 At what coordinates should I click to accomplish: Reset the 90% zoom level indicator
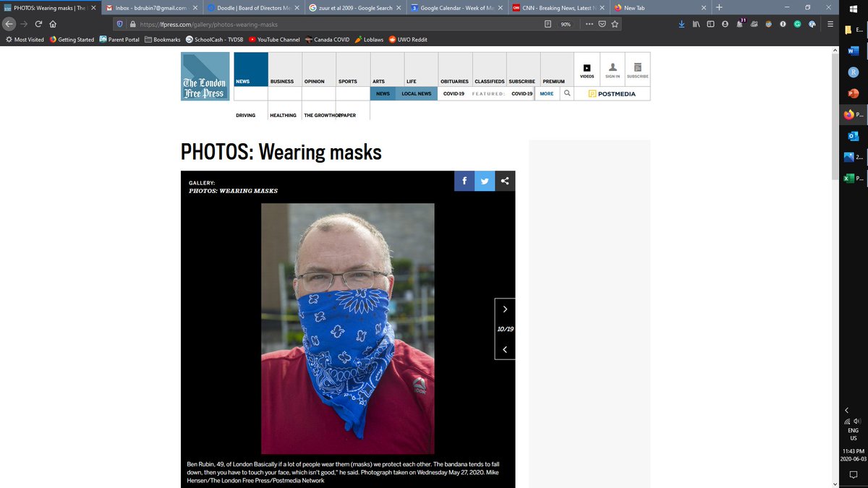click(x=566, y=23)
